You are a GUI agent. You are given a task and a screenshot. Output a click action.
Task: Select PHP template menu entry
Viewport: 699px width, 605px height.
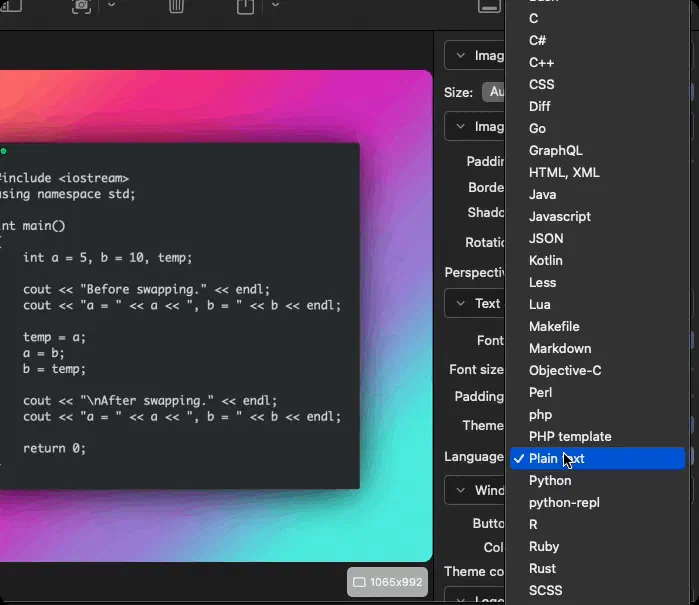tap(597, 436)
